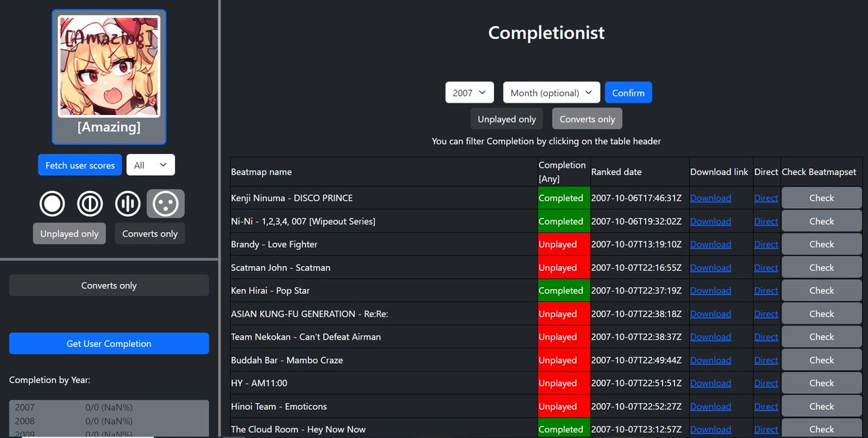Screen dimensions: 868x438
Task: Check beatmapset for Pop Star
Action: click(822, 291)
